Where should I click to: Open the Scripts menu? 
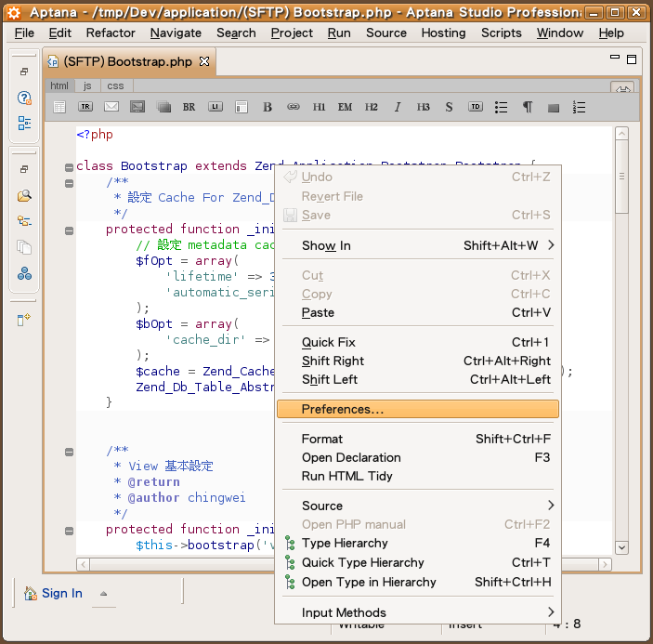501,33
